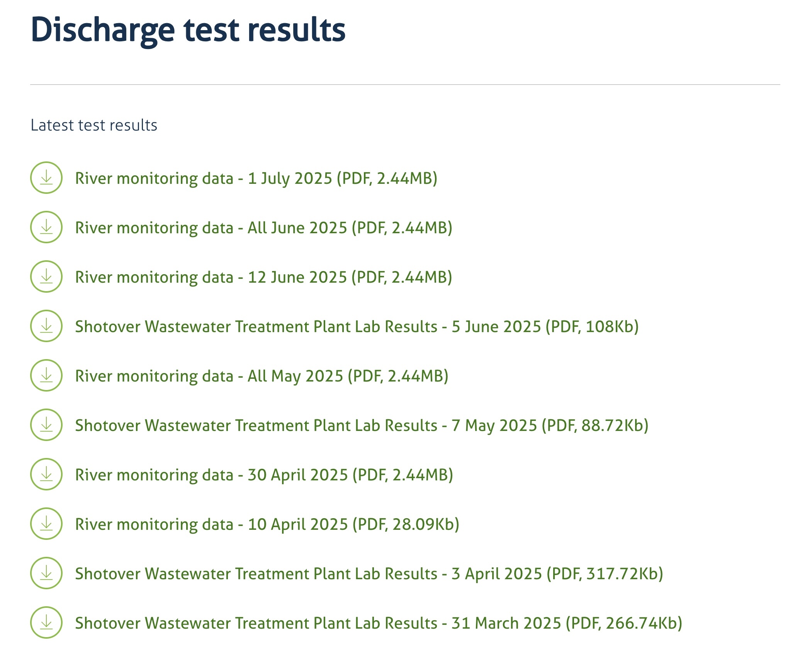
Task: Open River monitoring data 12 June 2025 link
Action: tap(263, 277)
